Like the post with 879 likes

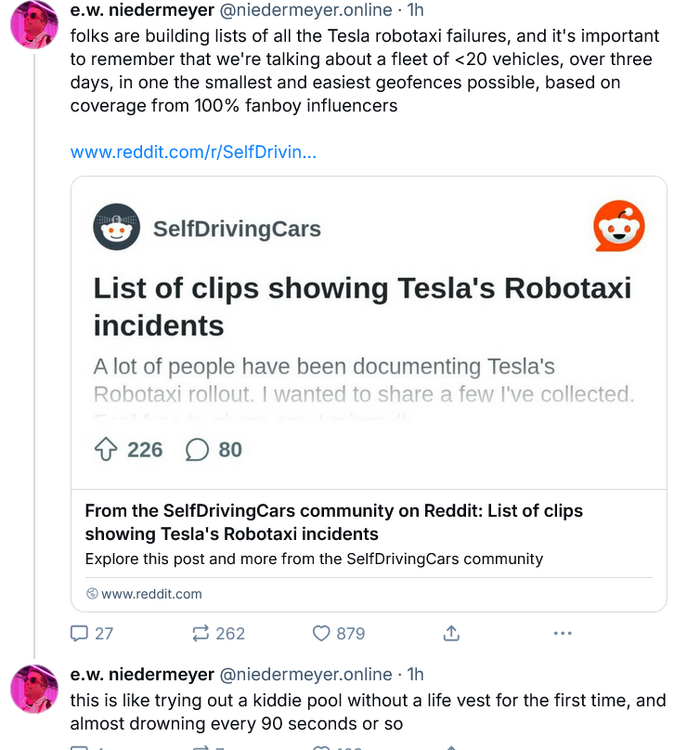pyautogui.click(x=322, y=633)
